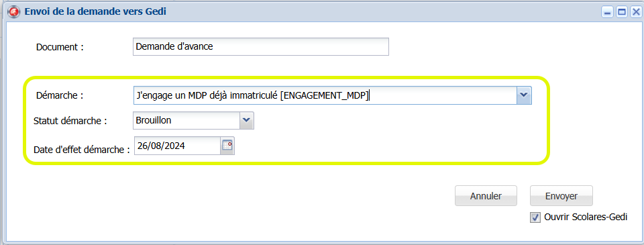Maximize the Envoi de la demande dialog

click(621, 12)
